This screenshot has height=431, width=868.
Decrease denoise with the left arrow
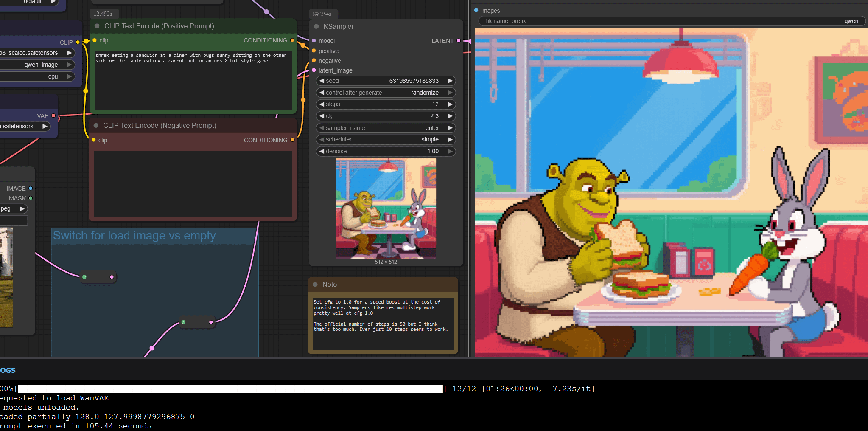click(322, 151)
